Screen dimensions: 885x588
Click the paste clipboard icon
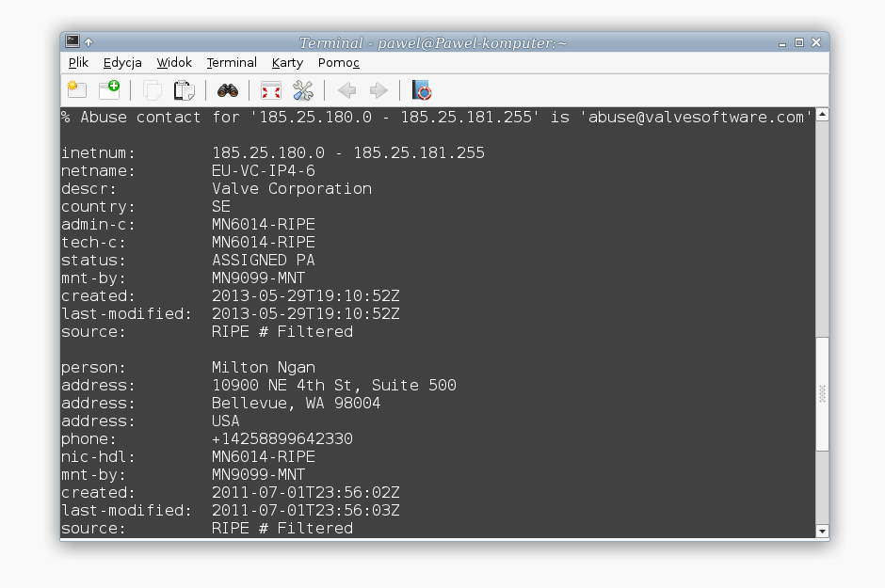tap(184, 90)
